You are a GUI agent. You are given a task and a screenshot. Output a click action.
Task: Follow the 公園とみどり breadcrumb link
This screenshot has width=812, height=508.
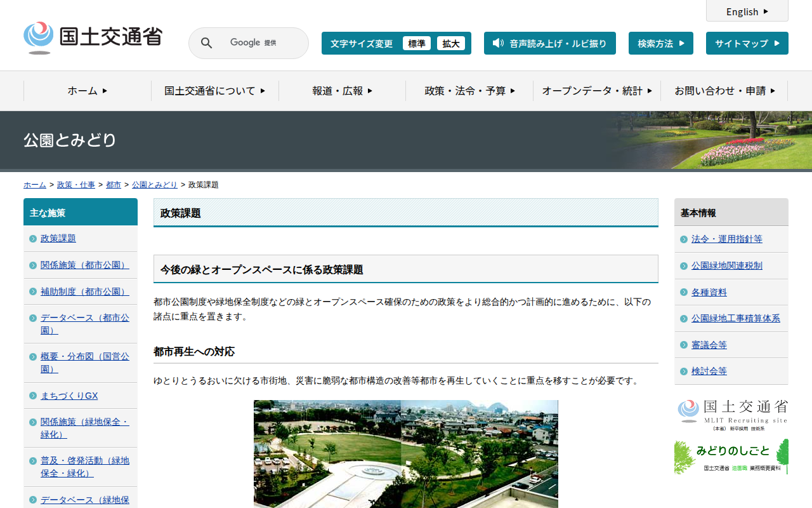click(155, 185)
